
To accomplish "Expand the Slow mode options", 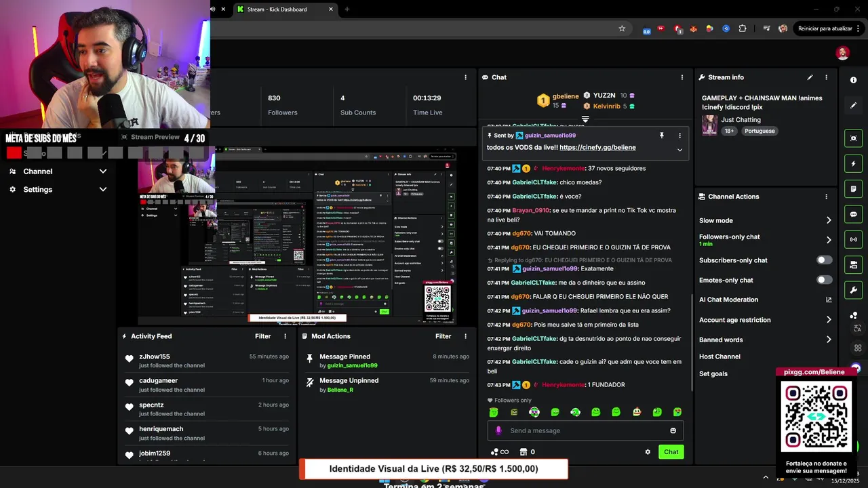I will tap(828, 220).
